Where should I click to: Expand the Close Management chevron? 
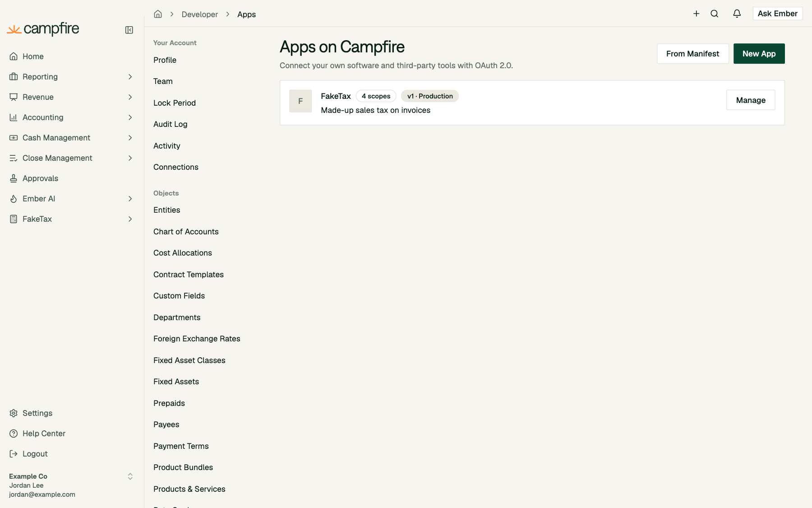click(x=130, y=158)
